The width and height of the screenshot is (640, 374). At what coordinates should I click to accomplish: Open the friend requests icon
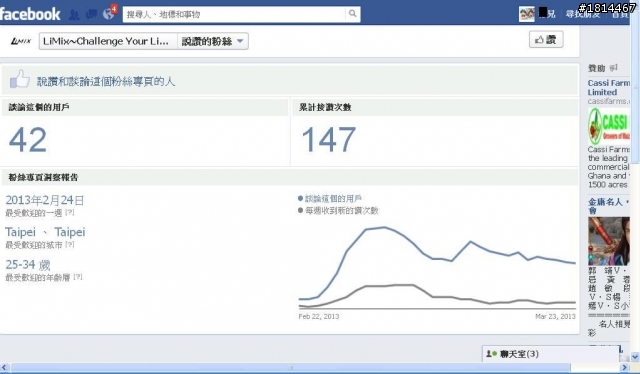coord(74,15)
